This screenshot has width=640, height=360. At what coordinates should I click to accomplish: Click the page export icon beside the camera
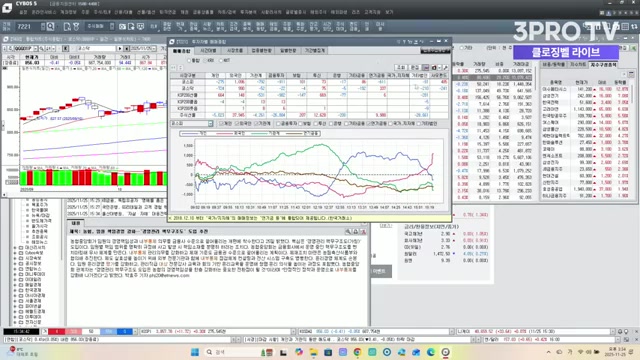131,27
